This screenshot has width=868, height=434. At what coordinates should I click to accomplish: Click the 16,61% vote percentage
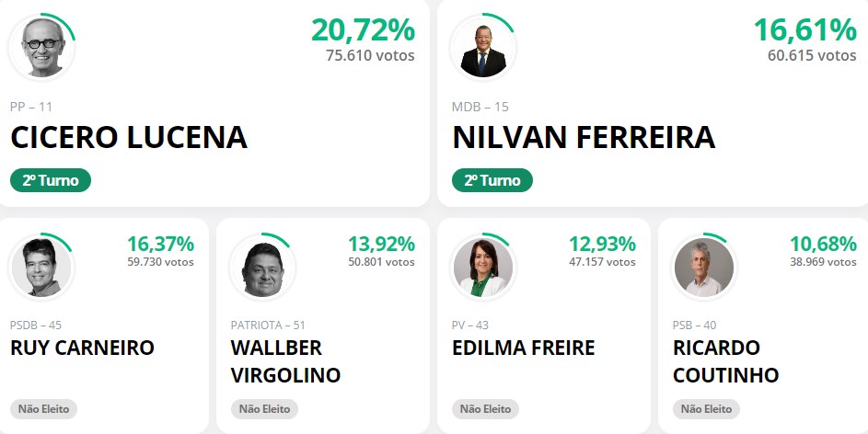click(x=804, y=30)
